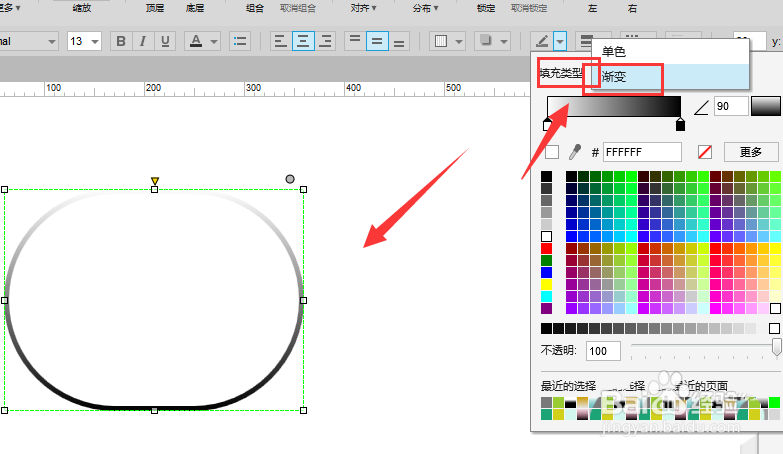Click the fill color icon
The width and height of the screenshot is (783, 454).
click(441, 41)
